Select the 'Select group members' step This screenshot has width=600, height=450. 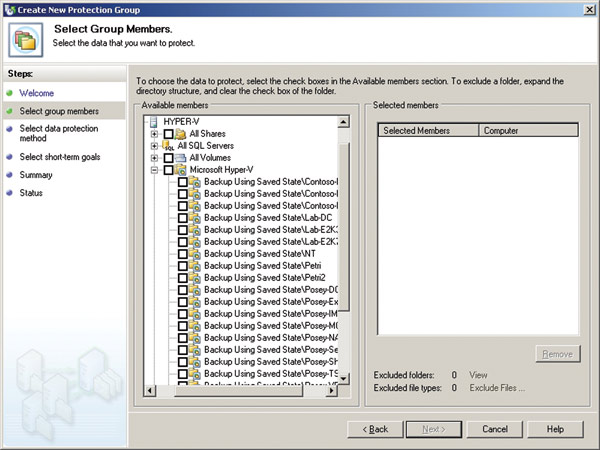tap(59, 111)
